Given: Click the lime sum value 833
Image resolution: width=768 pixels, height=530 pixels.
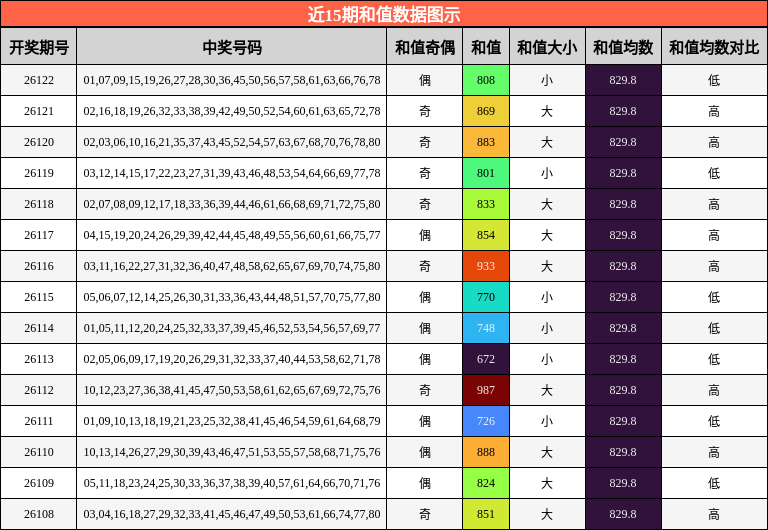Looking at the screenshot, I should click(486, 204).
